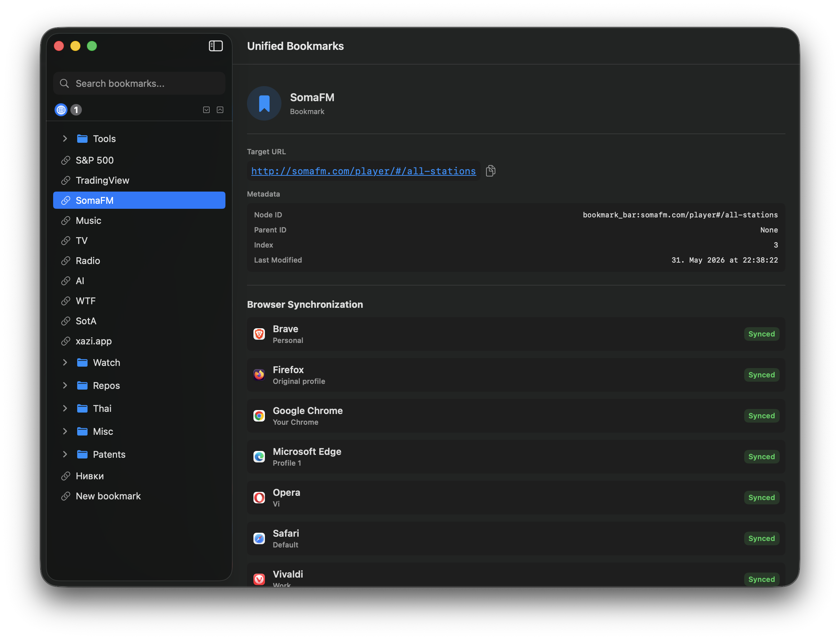840x640 pixels.
Task: Click the green zoom window button
Action: click(x=92, y=46)
